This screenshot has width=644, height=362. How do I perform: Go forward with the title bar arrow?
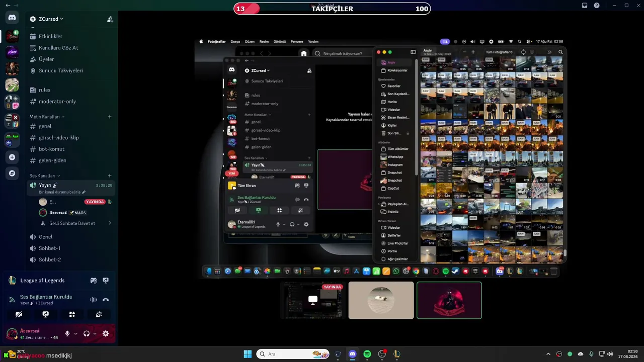click(16, 5)
